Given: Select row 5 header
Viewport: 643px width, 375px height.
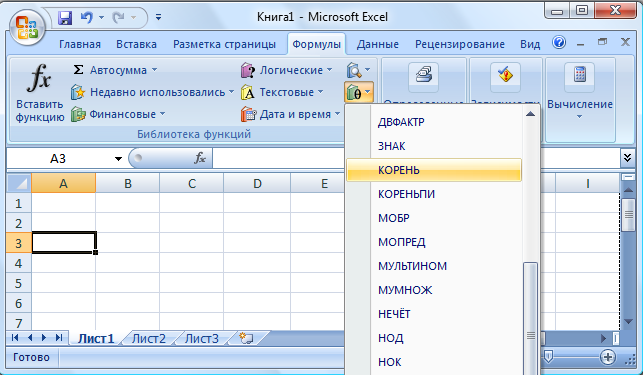Looking at the screenshot, I should (x=18, y=283).
